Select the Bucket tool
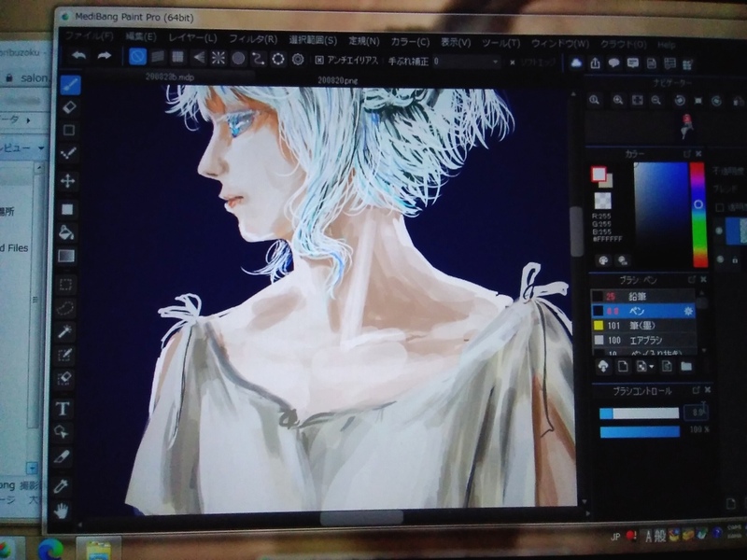Image resolution: width=747 pixels, height=560 pixels. [66, 232]
